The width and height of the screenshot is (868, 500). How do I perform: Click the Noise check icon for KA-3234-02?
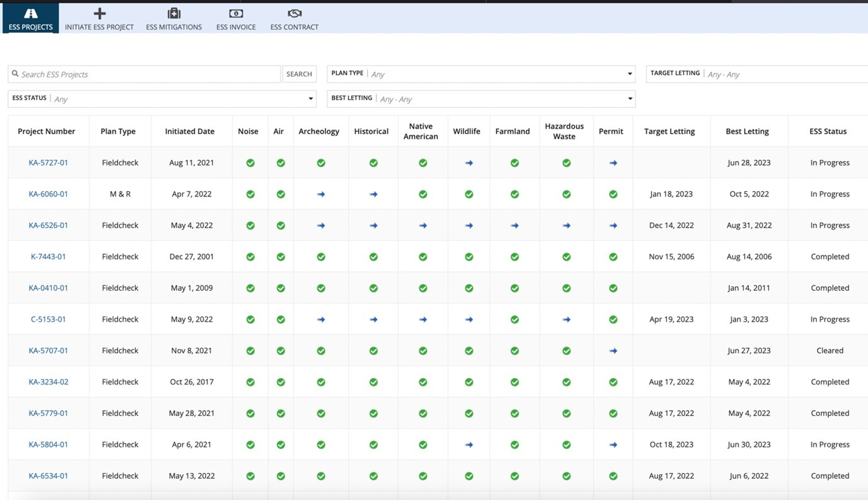(x=250, y=382)
